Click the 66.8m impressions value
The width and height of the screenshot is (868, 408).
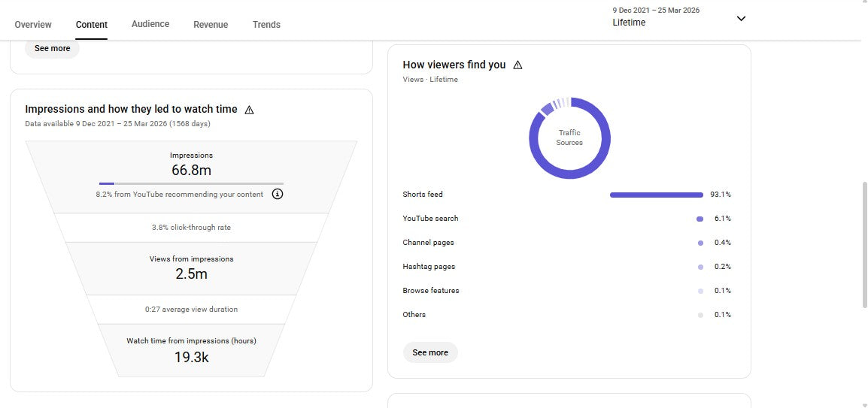pos(192,170)
